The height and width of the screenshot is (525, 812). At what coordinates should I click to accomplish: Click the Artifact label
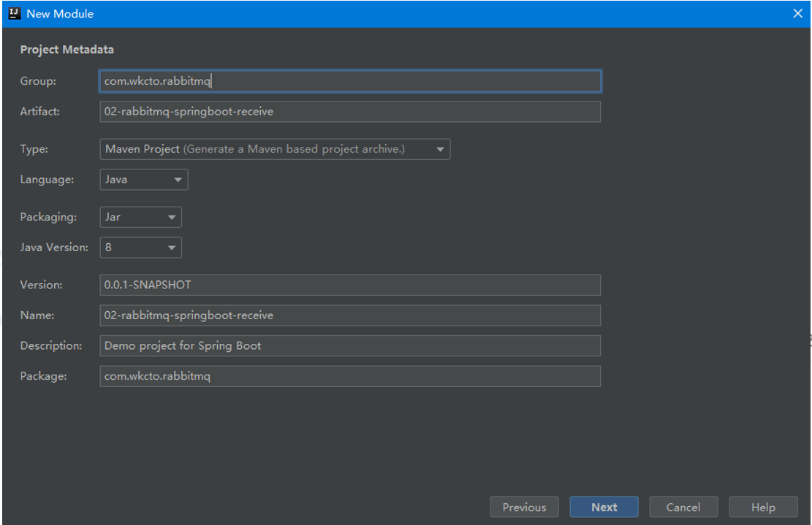(40, 112)
